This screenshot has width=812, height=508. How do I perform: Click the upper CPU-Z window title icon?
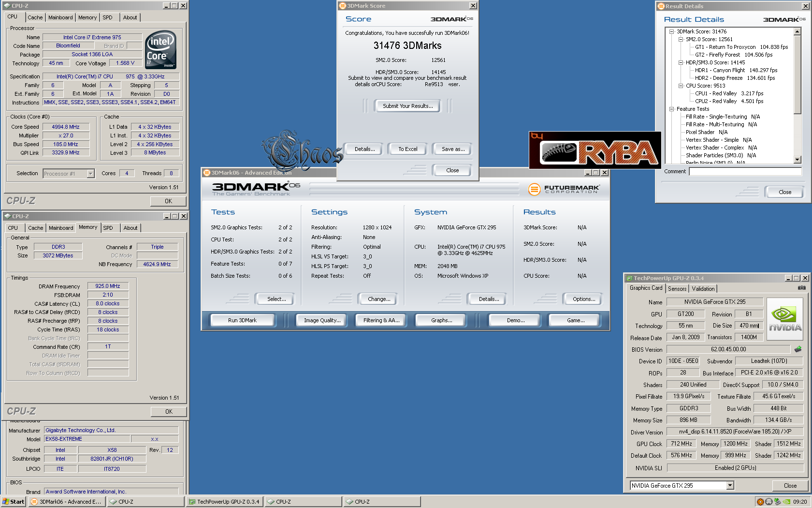(7, 6)
